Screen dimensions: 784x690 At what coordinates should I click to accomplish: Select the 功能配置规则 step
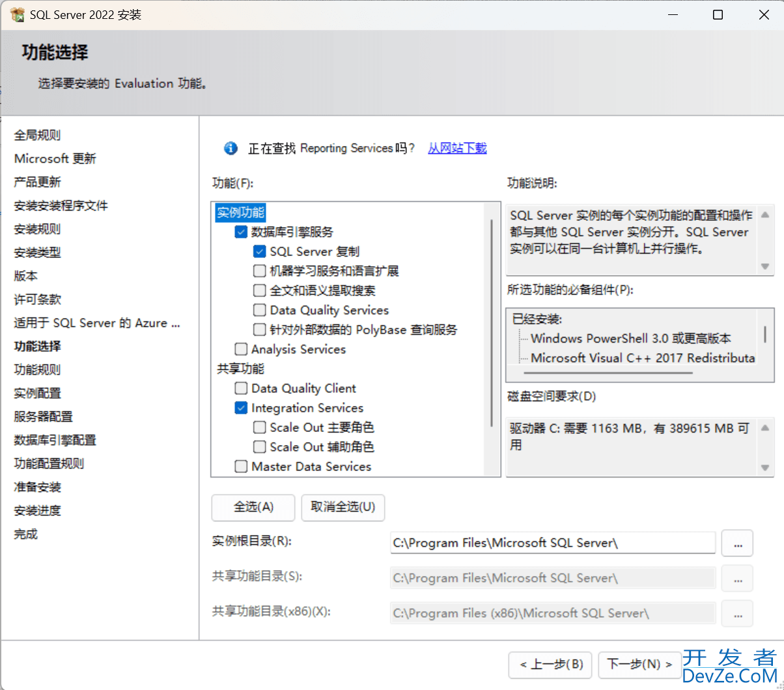(49, 463)
